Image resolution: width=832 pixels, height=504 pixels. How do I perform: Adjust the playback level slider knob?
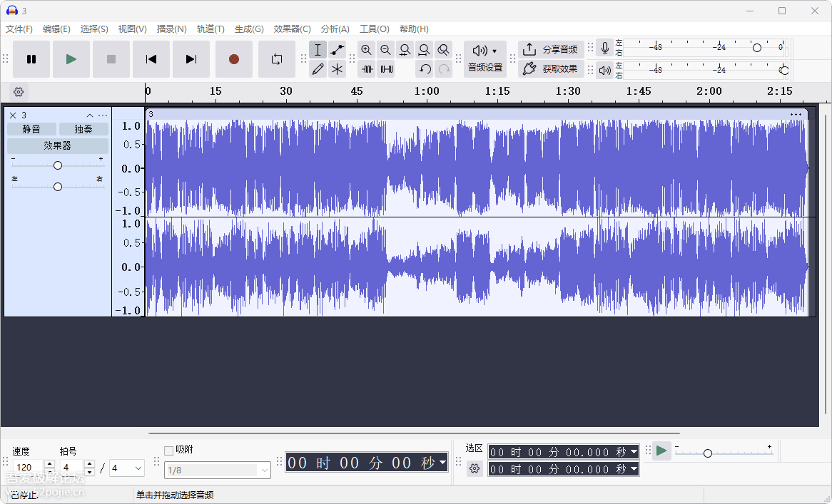coord(783,70)
